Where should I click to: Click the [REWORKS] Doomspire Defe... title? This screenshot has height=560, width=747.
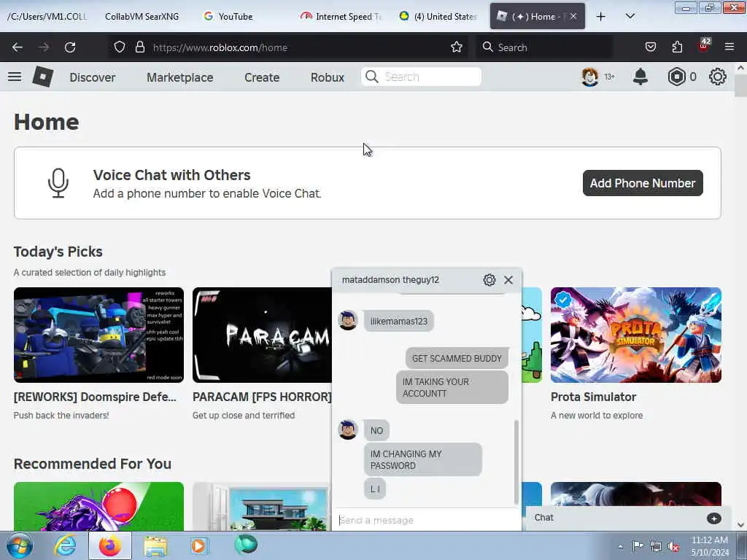click(x=95, y=397)
